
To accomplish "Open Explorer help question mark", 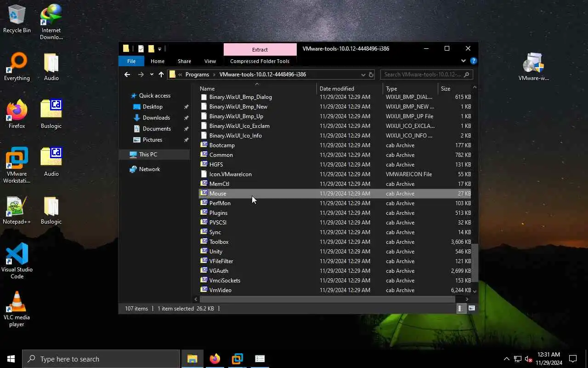I will (x=474, y=61).
